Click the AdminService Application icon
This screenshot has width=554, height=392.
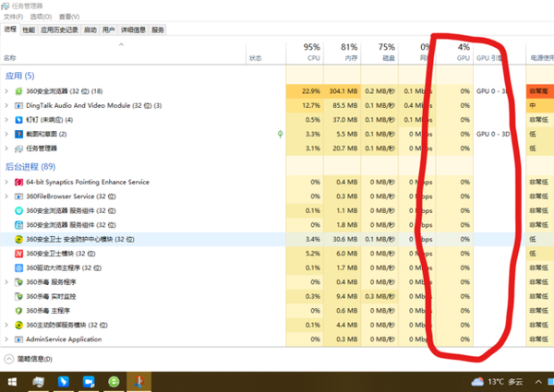coord(18,339)
